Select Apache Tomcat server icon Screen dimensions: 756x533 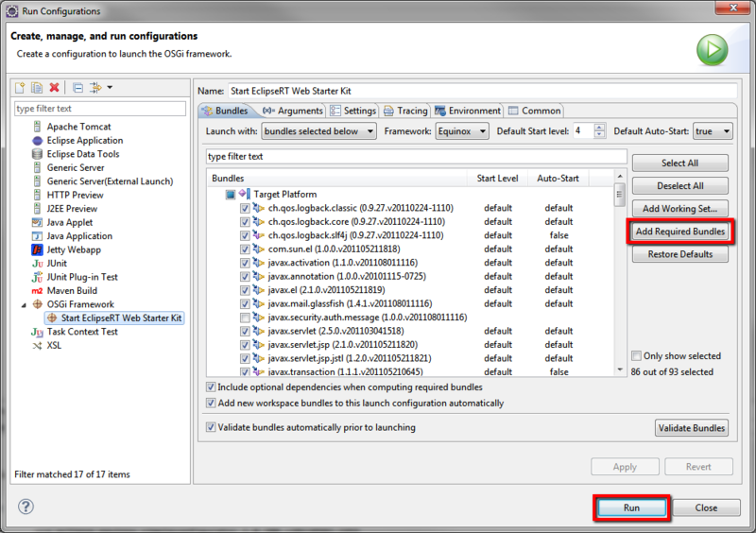37,127
